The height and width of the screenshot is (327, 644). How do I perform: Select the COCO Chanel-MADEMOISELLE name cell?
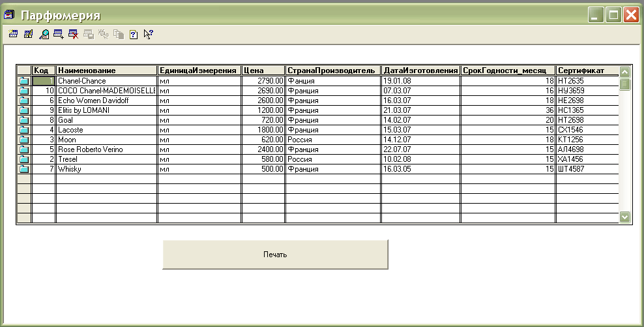[107, 91]
